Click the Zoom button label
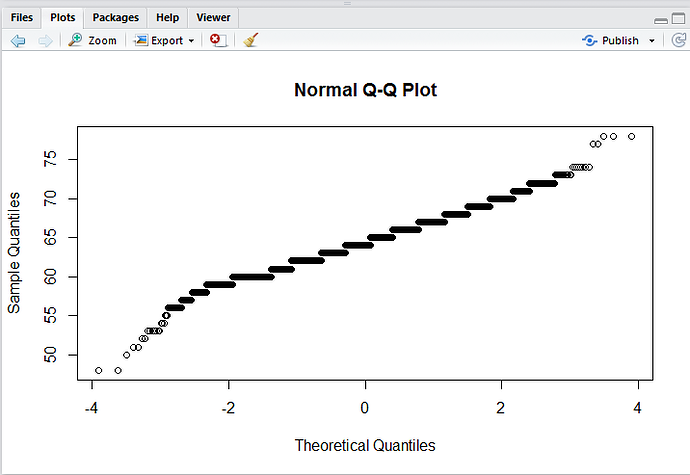Screen dimensions: 690x475 click(x=102, y=41)
